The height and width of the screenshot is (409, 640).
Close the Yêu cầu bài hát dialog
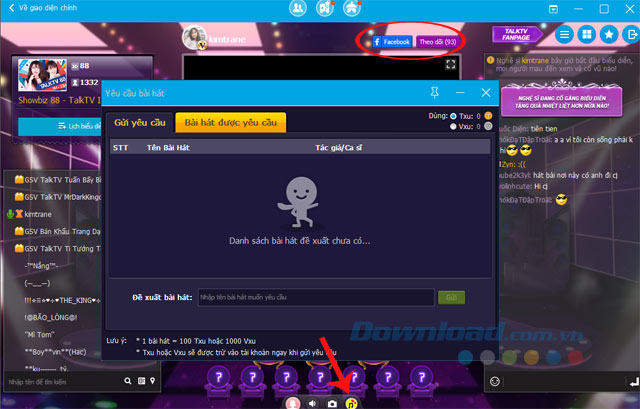(x=486, y=93)
